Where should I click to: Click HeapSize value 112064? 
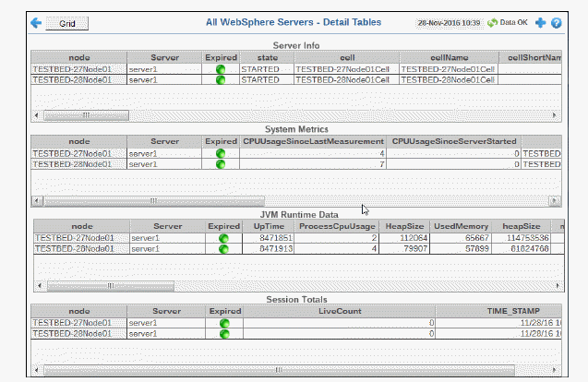coord(414,238)
